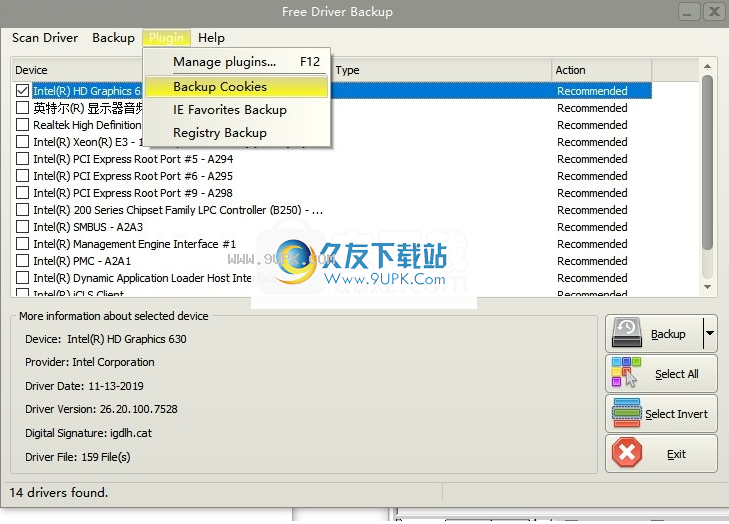
Task: Click the scrollbar down arrow
Action: 707,287
